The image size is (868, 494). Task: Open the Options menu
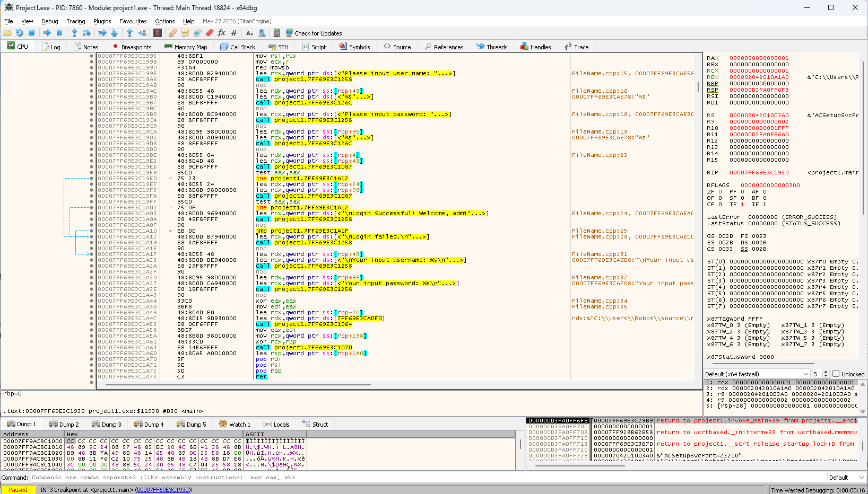[165, 21]
